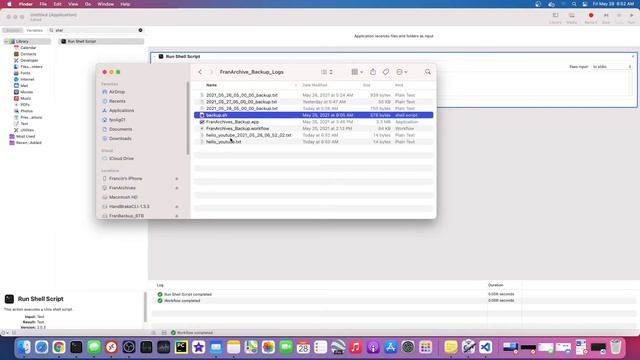Select Calendar in Automator Library
The height and width of the screenshot is (360, 640).
pos(28,48)
